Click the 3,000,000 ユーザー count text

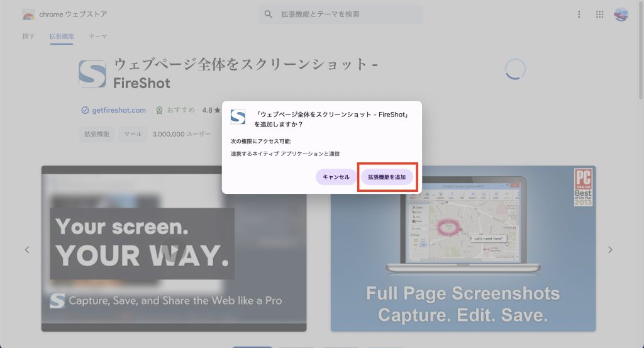point(182,134)
